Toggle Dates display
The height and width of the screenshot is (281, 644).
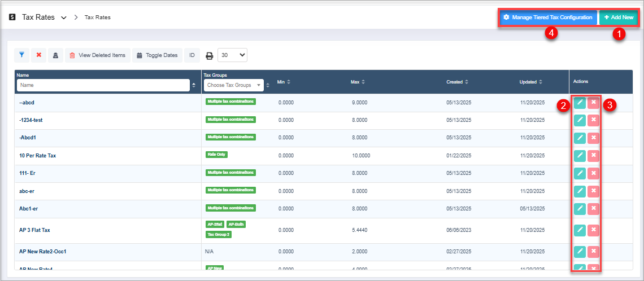(x=157, y=55)
